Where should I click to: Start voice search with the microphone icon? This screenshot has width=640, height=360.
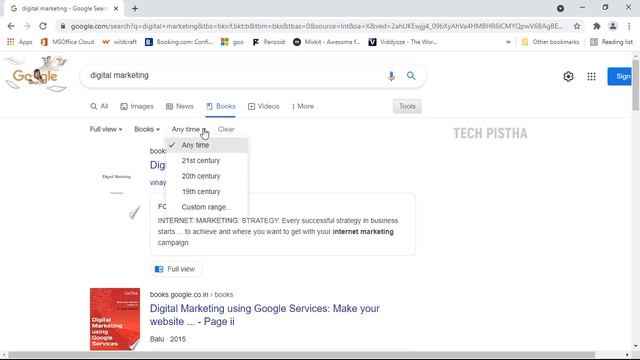pyautogui.click(x=391, y=76)
